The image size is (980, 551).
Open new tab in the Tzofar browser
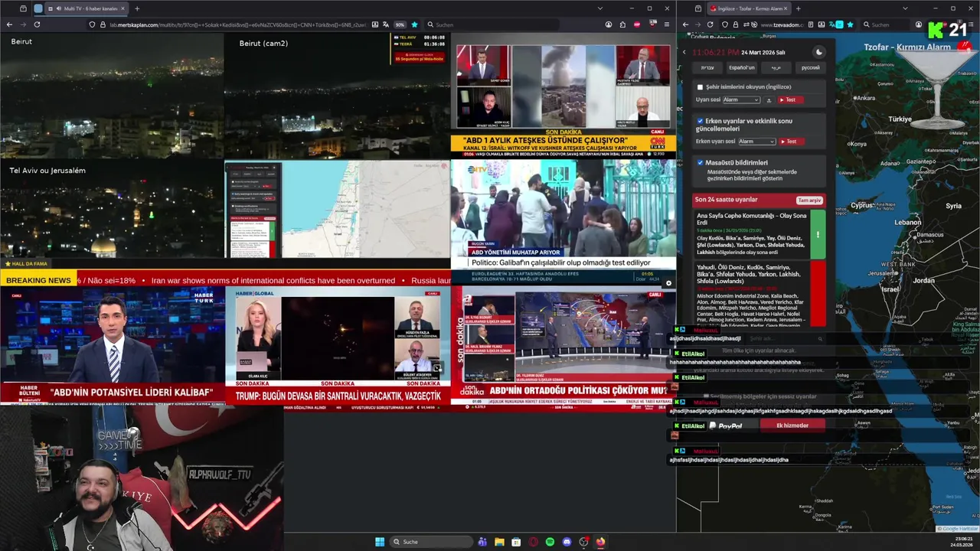click(798, 8)
